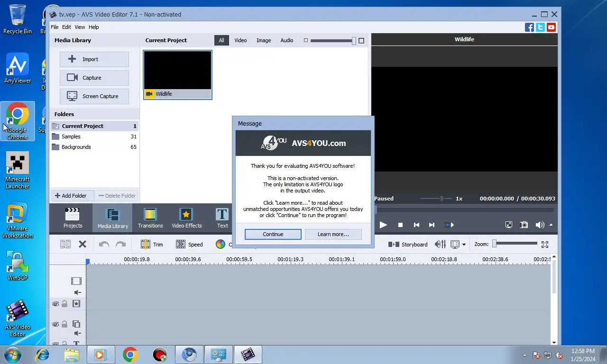607x364 pixels.
Task: Click the Screen Capture button
Action: 94,96
